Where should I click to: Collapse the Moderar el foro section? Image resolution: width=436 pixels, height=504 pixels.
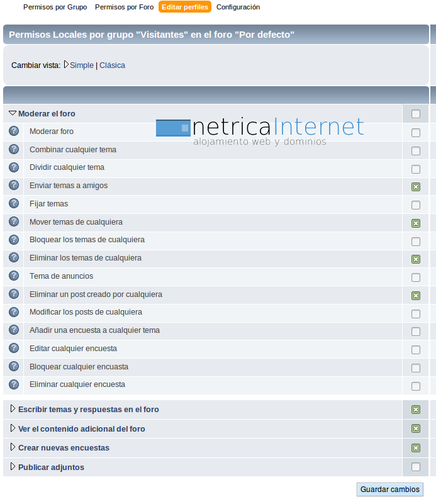tap(13, 114)
